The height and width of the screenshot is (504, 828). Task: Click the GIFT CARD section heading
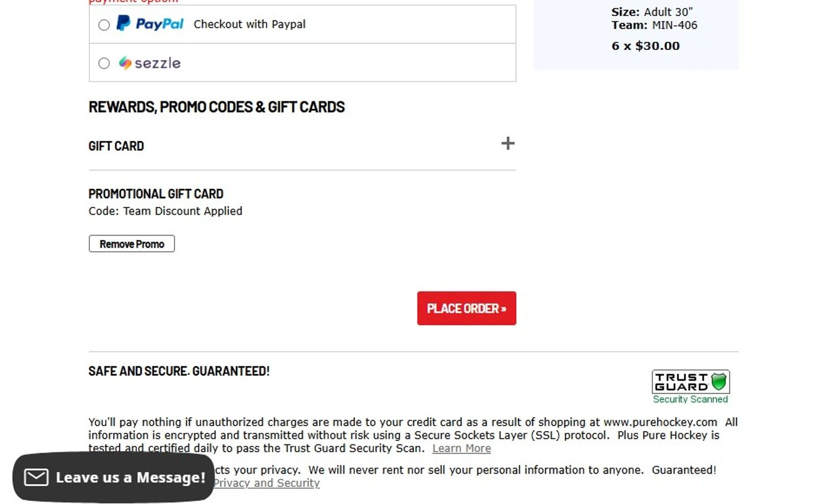[x=116, y=146]
